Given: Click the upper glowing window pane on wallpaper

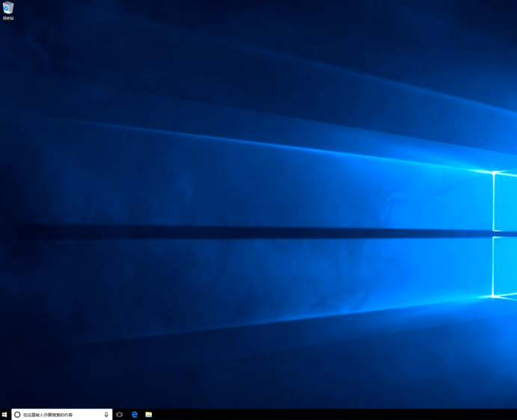Looking at the screenshot, I should (506, 202).
